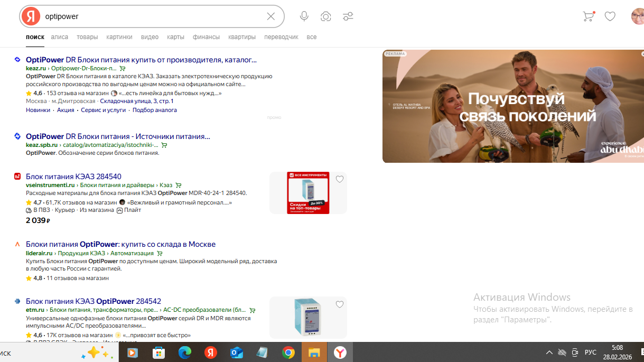Viewport: 644px width, 362px height.
Task: Open the Abu Dhabi advertisement banner
Action: point(513,106)
